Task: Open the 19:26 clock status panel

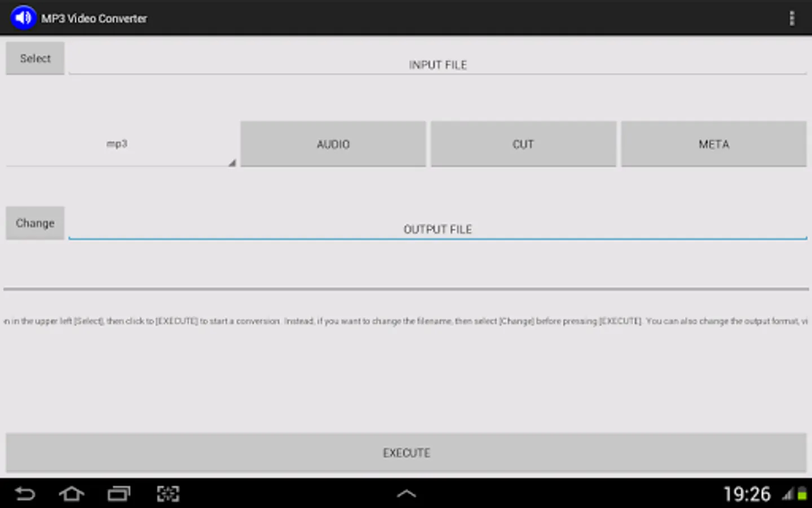Action: pos(747,494)
